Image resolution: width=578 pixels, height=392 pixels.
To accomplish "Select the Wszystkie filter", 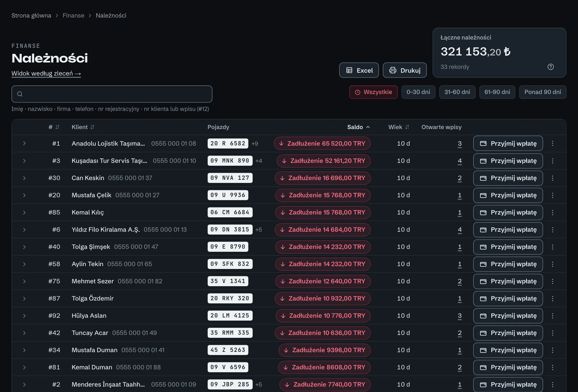I will [x=373, y=92].
